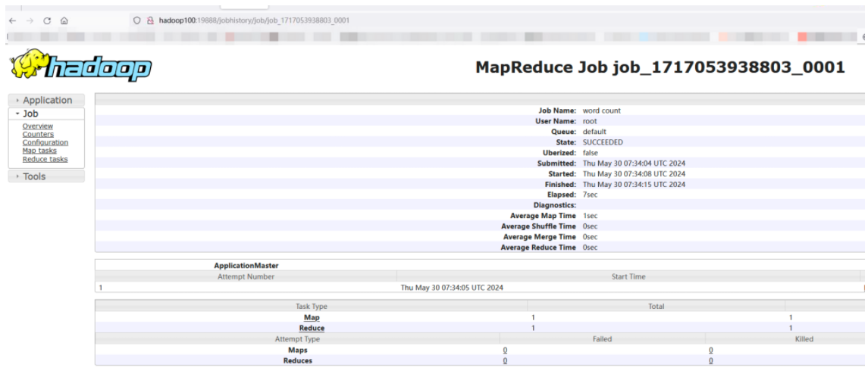
Task: Click the insecure connection lock icon
Action: 150,20
